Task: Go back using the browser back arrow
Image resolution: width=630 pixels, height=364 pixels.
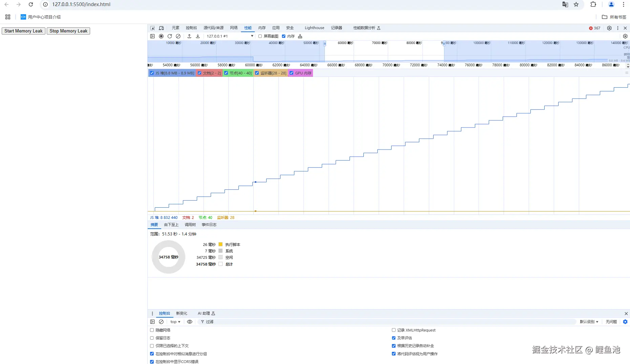Action: pos(6,4)
